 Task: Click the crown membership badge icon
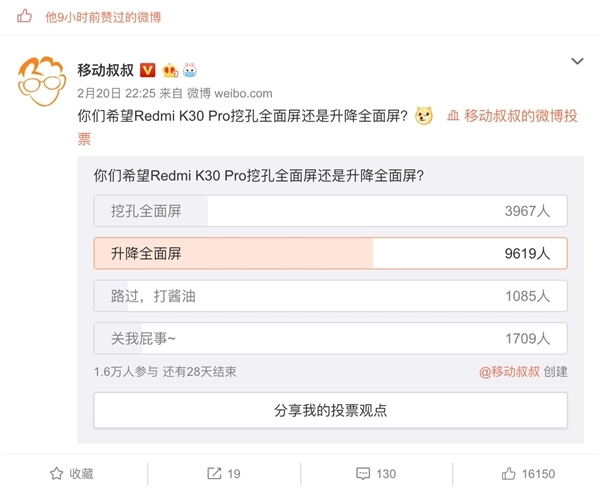pos(170,70)
